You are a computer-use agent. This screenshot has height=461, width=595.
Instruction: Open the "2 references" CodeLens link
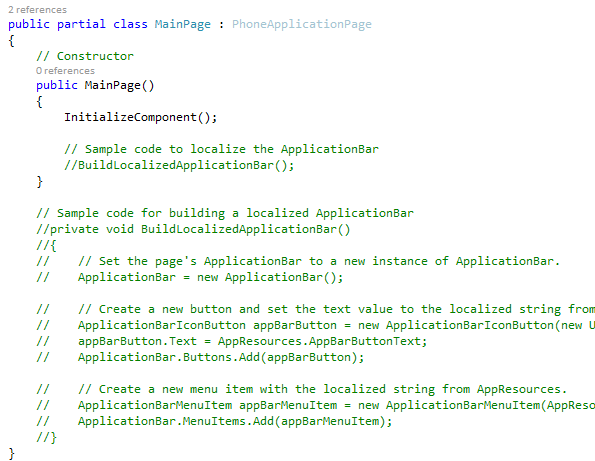(37, 9)
